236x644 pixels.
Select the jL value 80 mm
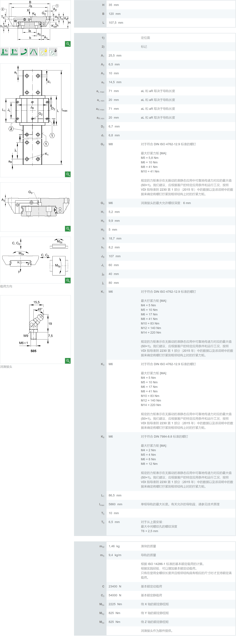coord(114,283)
